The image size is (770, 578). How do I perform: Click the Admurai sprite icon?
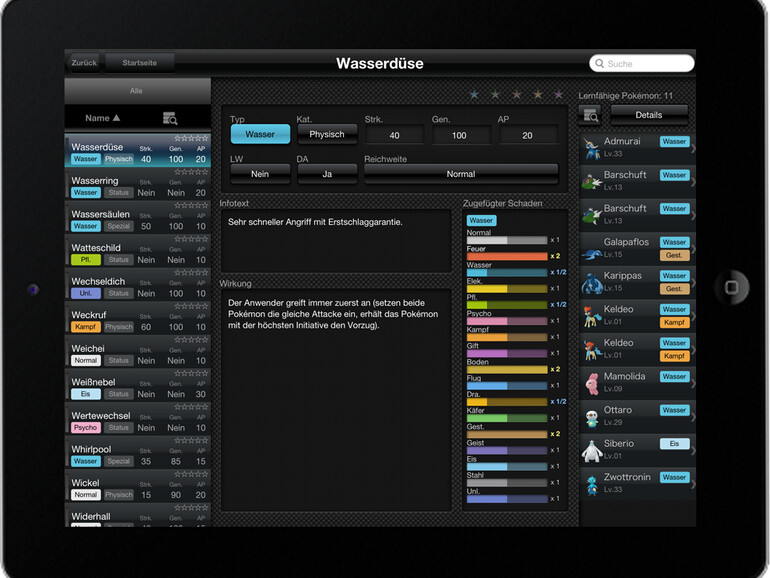(x=591, y=148)
